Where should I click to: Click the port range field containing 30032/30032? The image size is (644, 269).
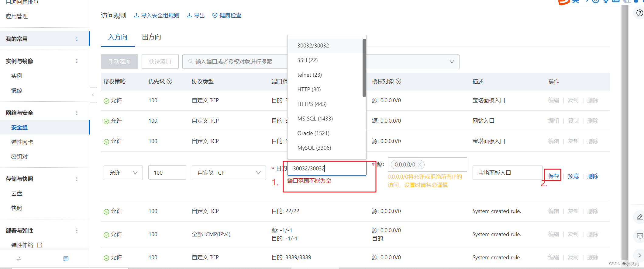[x=327, y=168]
